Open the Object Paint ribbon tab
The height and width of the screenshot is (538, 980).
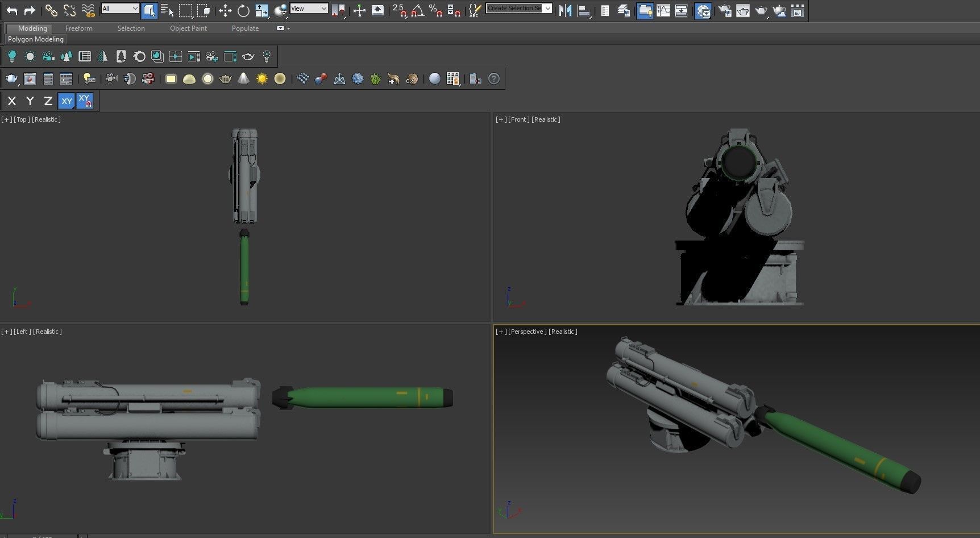[x=188, y=28]
